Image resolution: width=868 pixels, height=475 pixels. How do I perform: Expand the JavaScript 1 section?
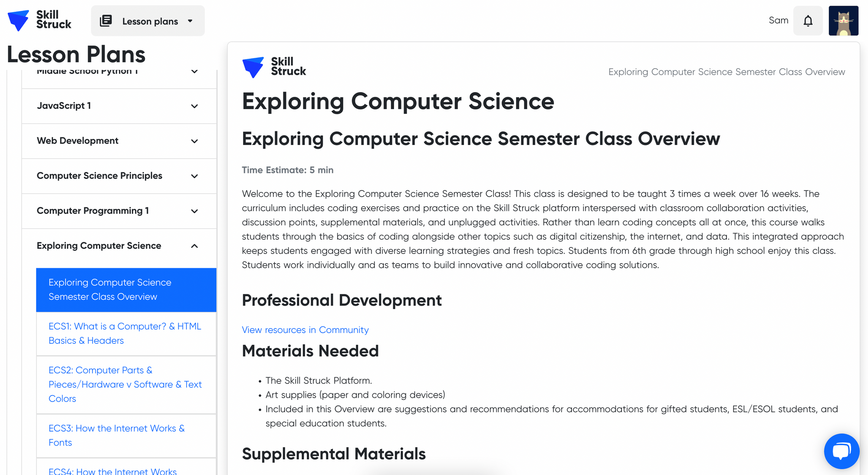pos(119,106)
